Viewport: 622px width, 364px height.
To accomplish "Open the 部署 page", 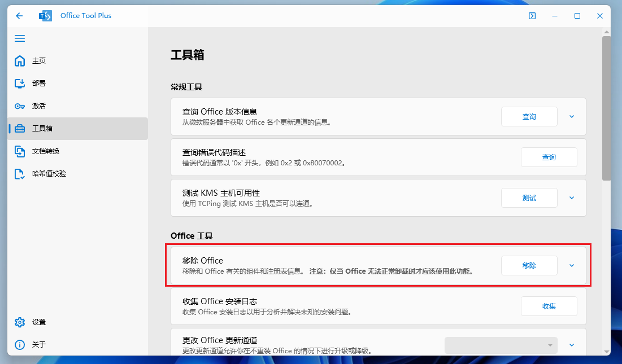I will (77, 83).
